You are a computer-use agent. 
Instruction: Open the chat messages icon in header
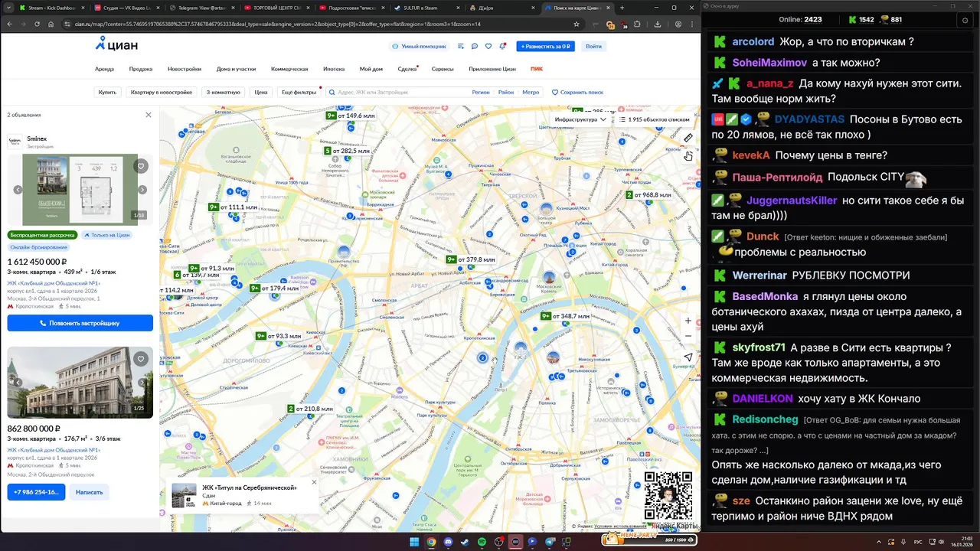[x=475, y=46]
